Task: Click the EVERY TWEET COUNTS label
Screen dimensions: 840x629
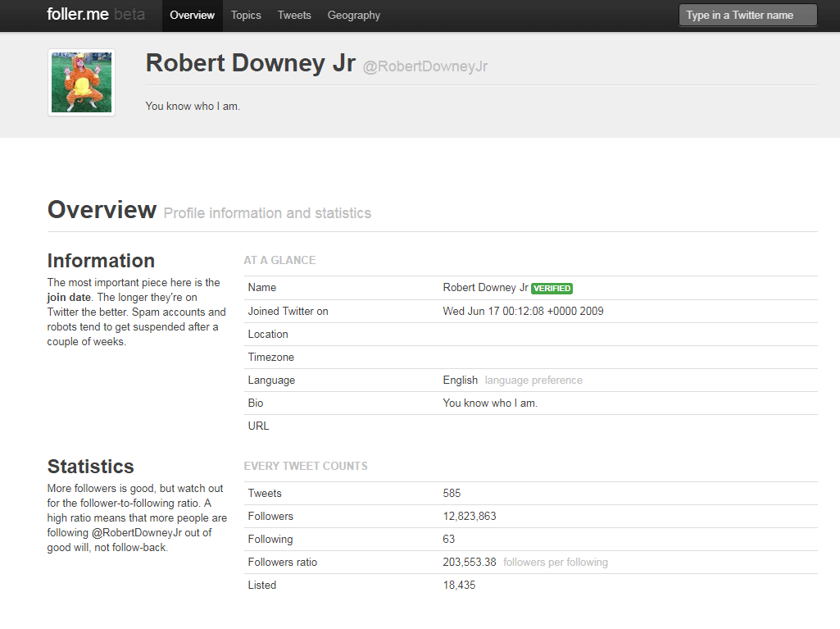Action: click(306, 466)
